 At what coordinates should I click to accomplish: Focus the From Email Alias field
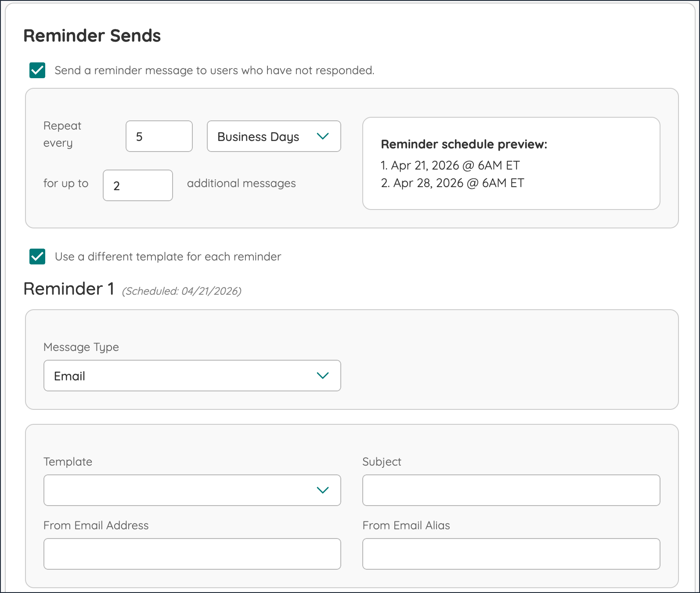pos(511,554)
